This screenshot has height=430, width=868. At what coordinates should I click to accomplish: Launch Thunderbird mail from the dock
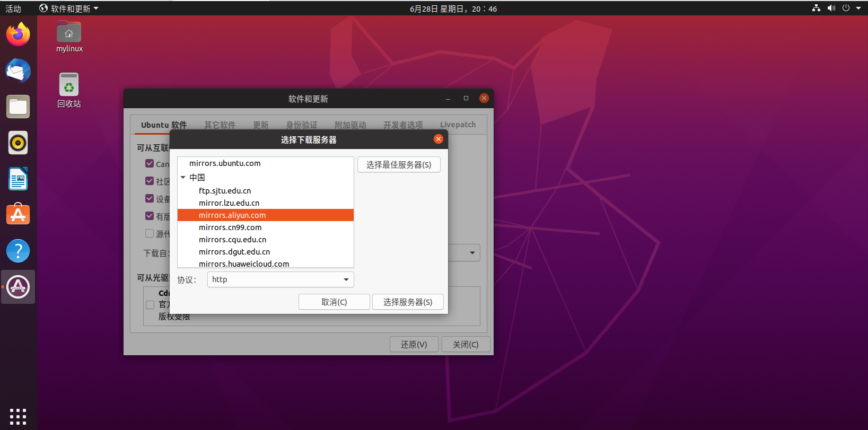pos(18,71)
